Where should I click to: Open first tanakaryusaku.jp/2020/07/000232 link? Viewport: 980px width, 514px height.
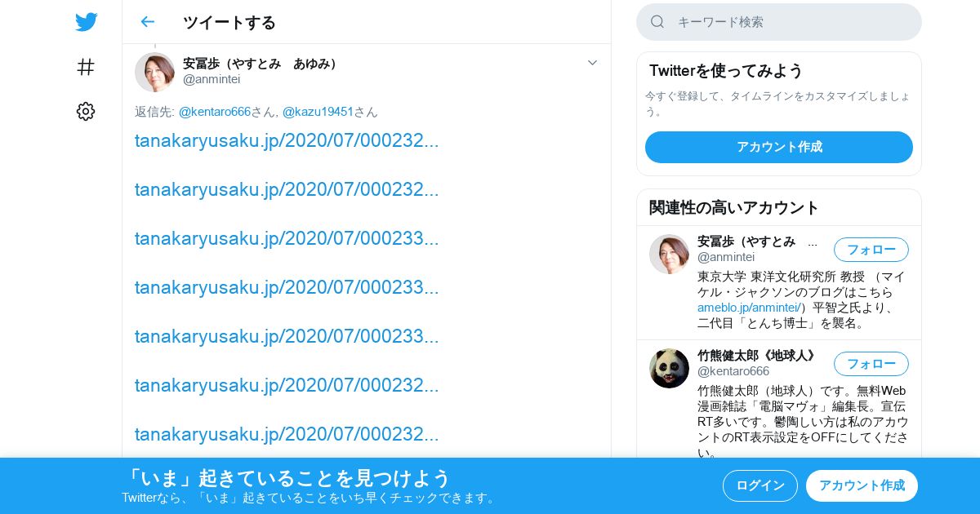[x=287, y=140]
